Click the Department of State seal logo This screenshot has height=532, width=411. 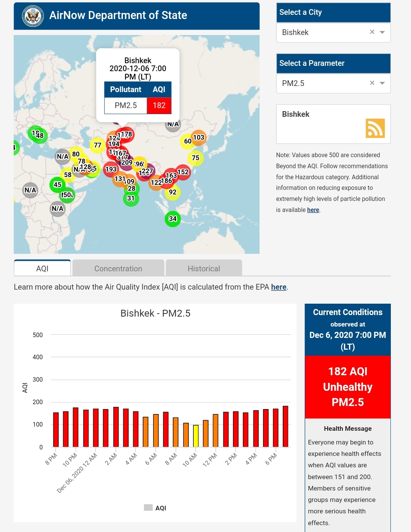coord(33,16)
